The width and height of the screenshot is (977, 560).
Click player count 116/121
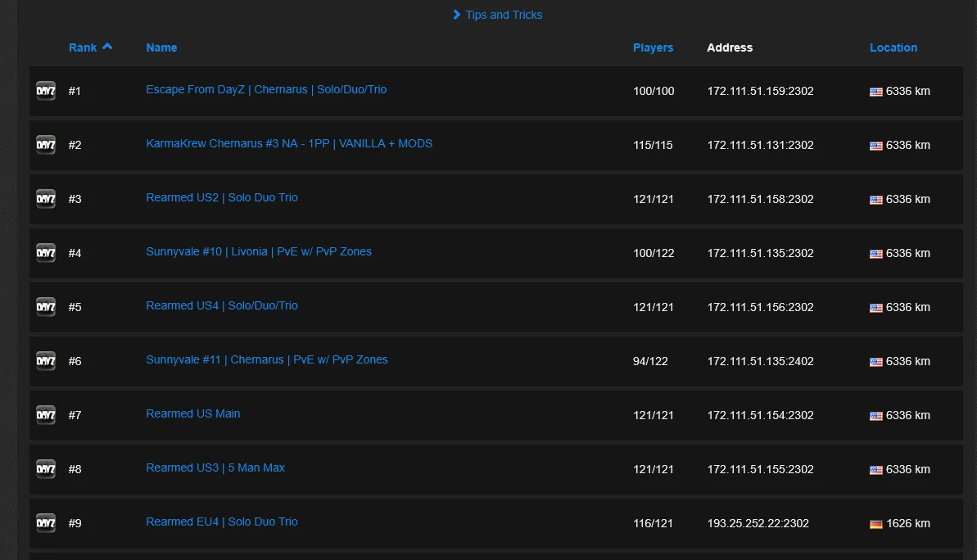[x=653, y=523]
